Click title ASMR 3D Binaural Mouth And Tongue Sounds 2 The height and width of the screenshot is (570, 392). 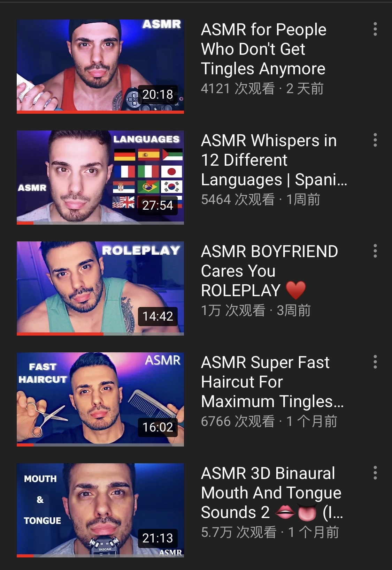click(272, 493)
